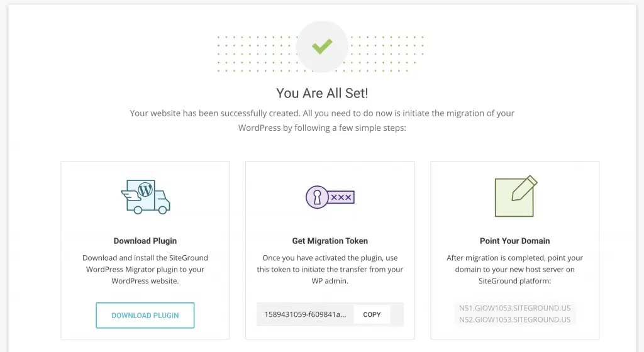Image resolution: width=644 pixels, height=352 pixels.
Task: Click the NS1.GIOW1053.SITEGROUND.US nameserver text
Action: (514, 308)
